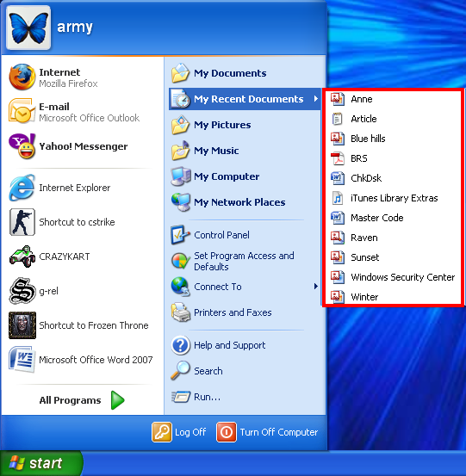
Task: Click the Help and Support label
Action: (230, 345)
